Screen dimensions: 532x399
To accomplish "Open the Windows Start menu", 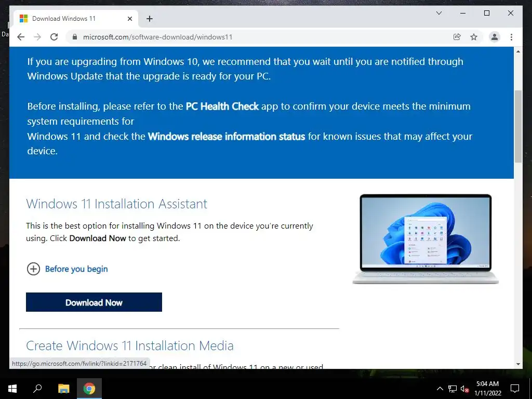I will tap(12, 389).
